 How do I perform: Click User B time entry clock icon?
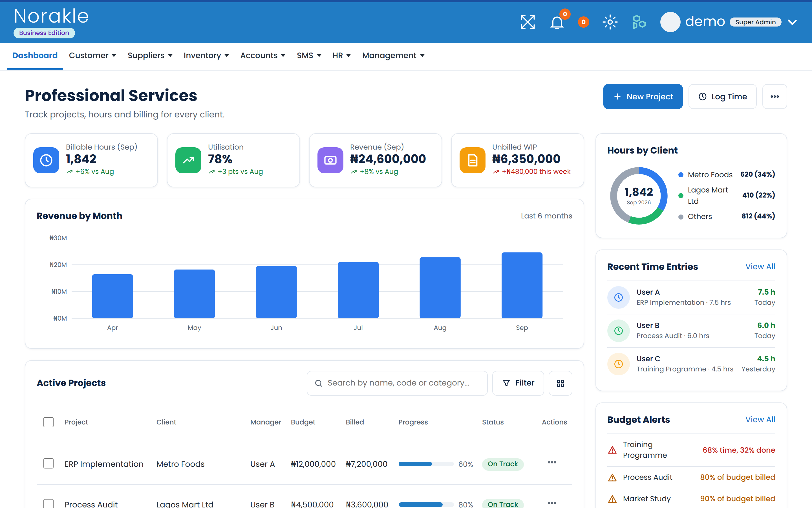[618, 330]
